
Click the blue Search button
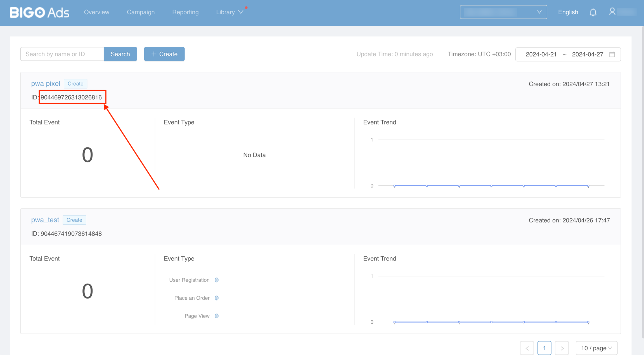pyautogui.click(x=120, y=54)
